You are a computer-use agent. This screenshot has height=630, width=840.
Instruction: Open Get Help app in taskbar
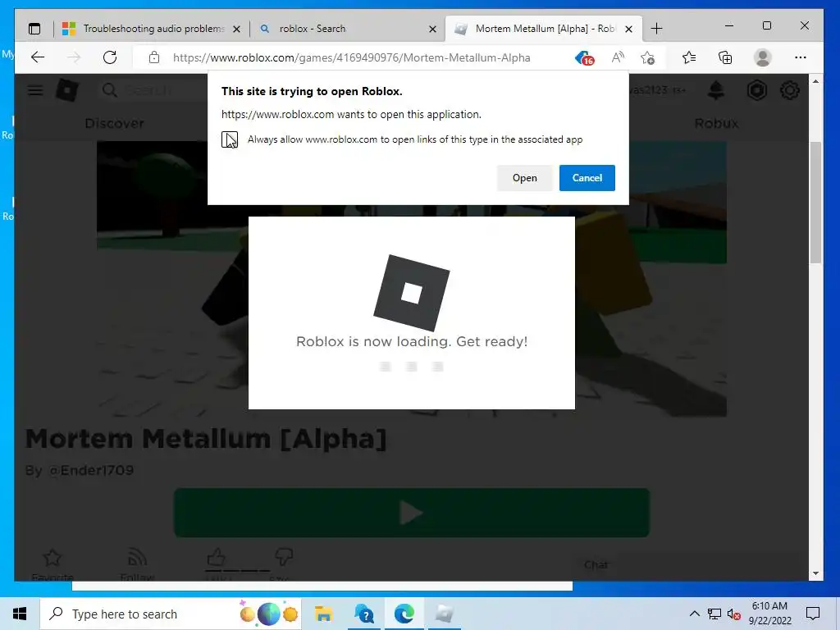click(x=364, y=614)
